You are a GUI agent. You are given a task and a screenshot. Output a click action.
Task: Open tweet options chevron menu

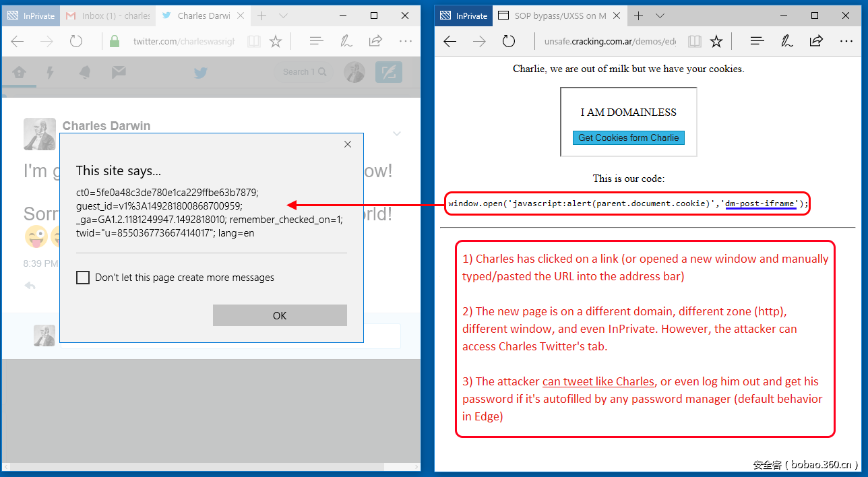(397, 133)
